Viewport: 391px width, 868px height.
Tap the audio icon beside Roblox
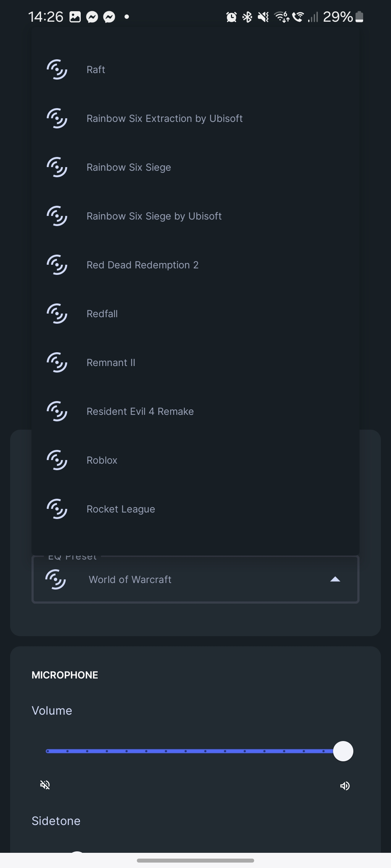[x=57, y=460]
